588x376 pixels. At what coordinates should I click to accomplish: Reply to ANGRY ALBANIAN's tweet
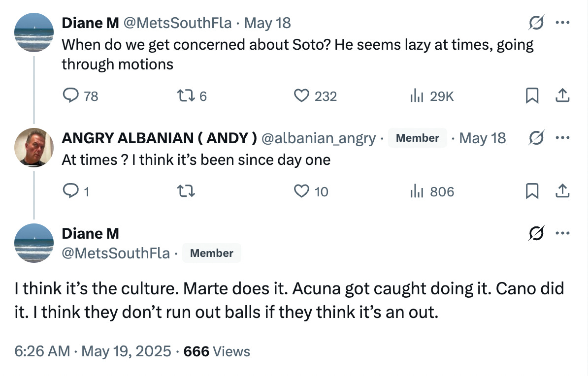pos(70,191)
